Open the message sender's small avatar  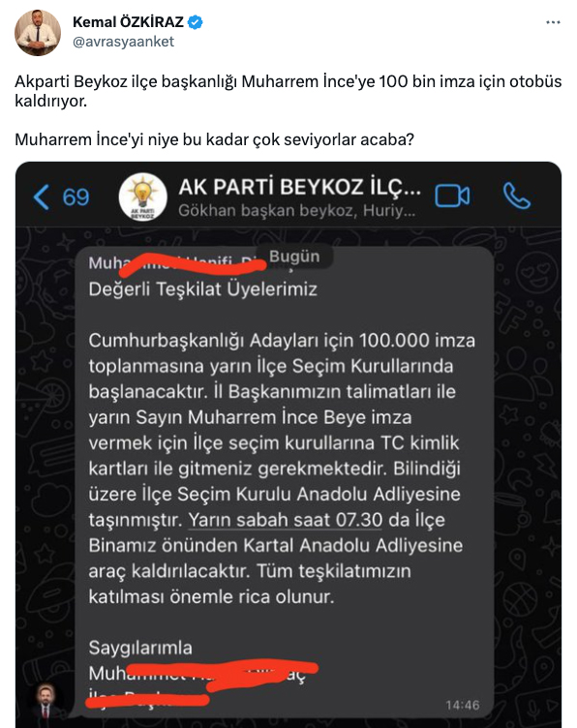point(46,700)
